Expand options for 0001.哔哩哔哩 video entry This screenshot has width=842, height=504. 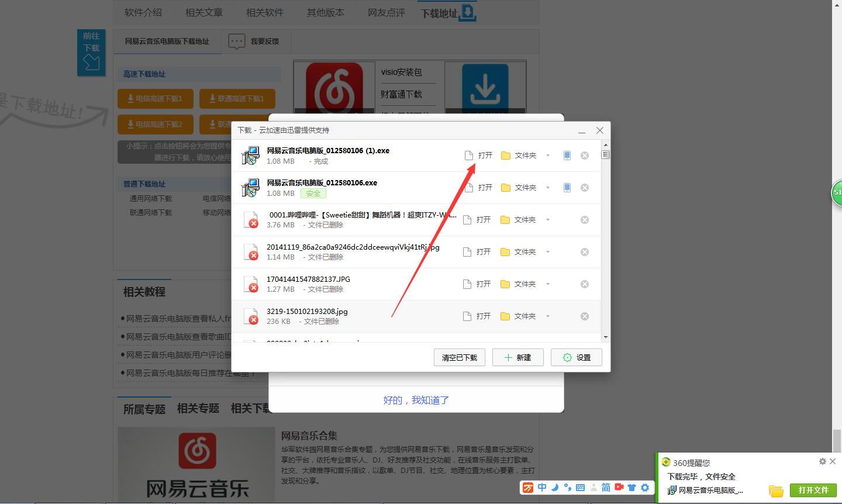pos(548,220)
